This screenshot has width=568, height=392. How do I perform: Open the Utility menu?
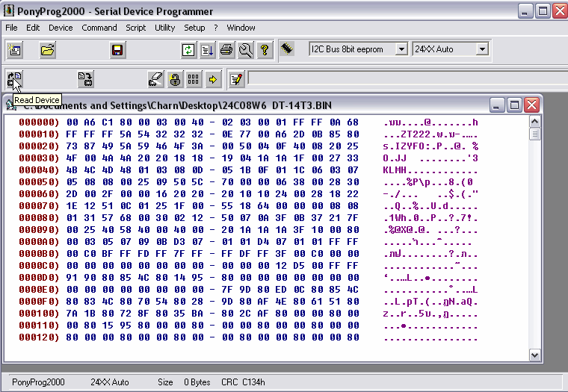164,28
